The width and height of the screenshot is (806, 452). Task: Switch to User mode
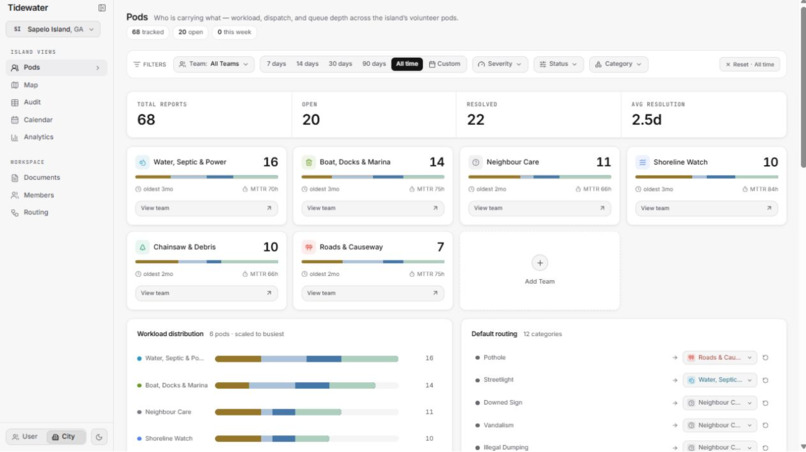point(25,437)
